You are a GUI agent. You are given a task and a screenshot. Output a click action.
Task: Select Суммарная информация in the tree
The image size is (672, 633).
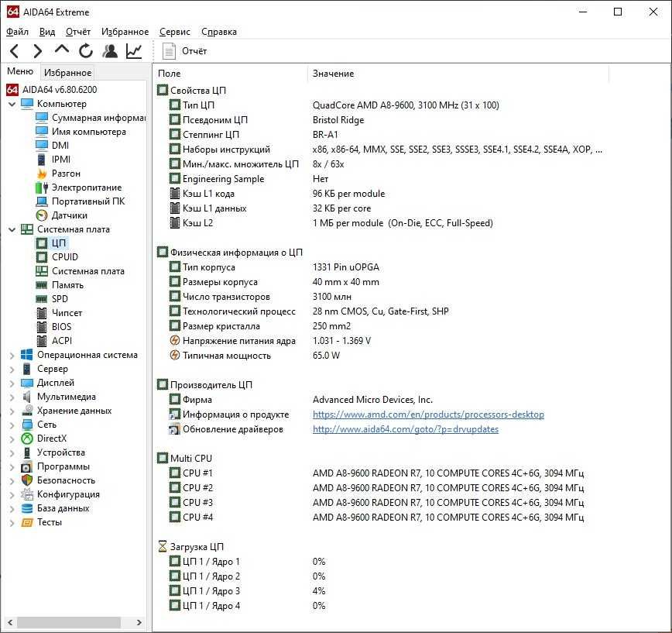coord(91,118)
